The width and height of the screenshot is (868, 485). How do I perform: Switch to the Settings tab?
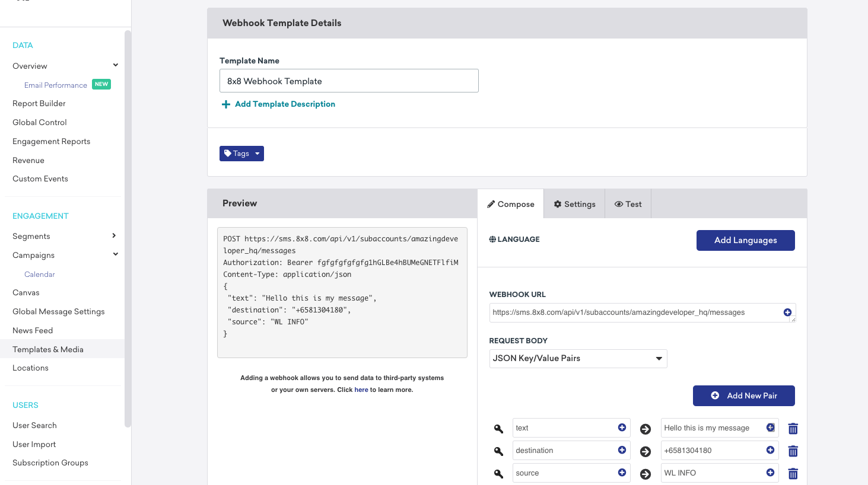click(574, 204)
